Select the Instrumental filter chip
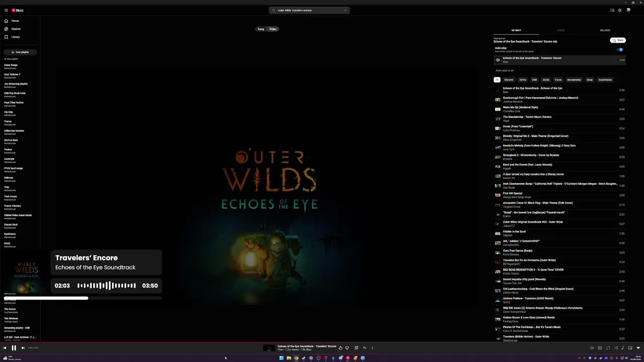644x362 pixels. (574, 80)
